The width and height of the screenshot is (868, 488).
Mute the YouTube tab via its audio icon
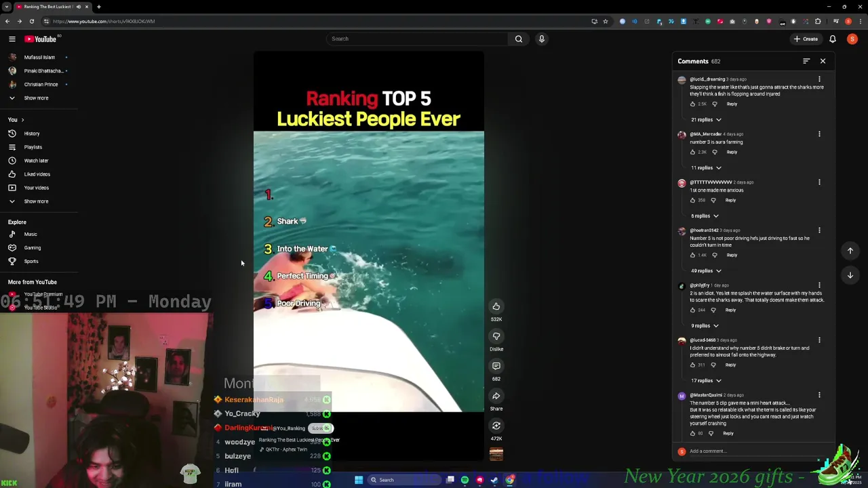79,7
